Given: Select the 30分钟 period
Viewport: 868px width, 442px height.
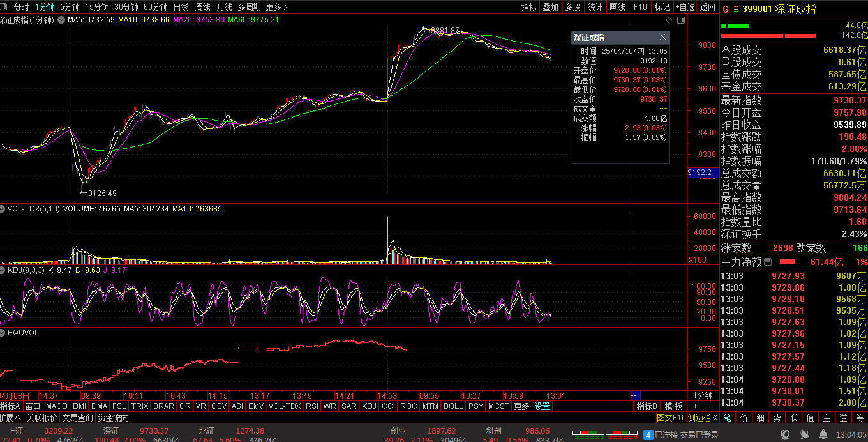Looking at the screenshot, I should [x=126, y=7].
